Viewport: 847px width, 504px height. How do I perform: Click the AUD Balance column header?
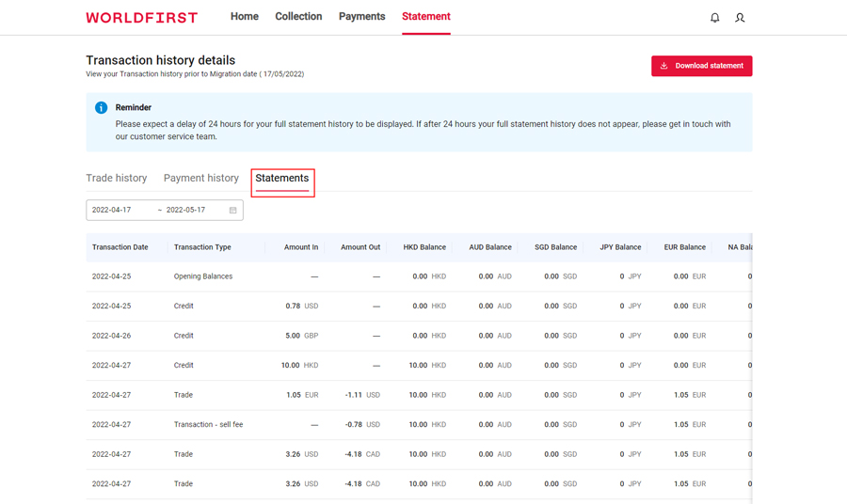tap(490, 247)
